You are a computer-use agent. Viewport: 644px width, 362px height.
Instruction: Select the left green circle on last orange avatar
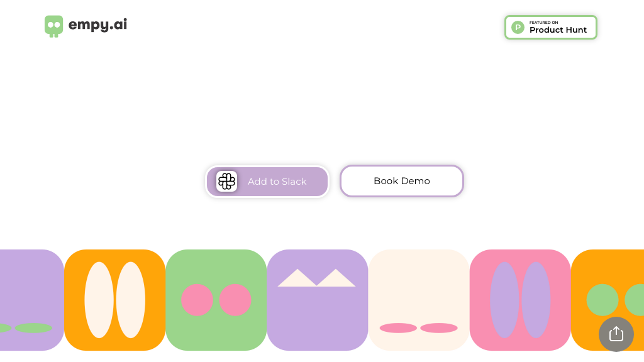click(x=602, y=300)
